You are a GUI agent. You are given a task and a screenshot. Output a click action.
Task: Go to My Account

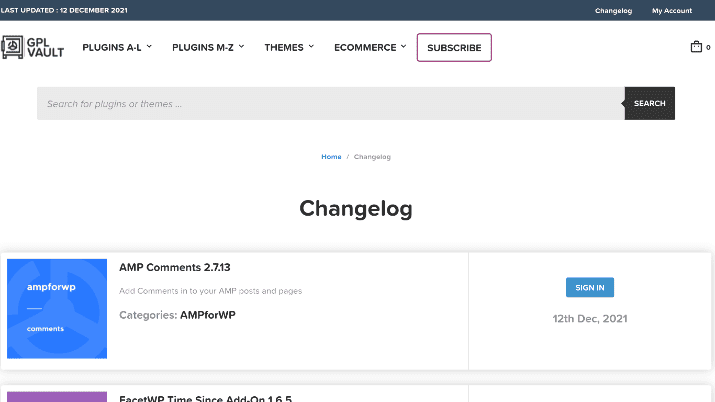pyautogui.click(x=672, y=10)
